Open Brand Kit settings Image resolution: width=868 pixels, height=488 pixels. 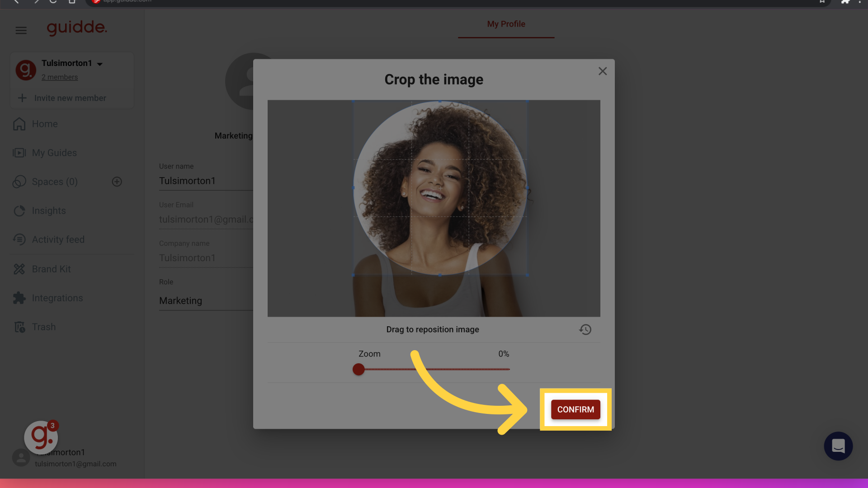(x=51, y=269)
